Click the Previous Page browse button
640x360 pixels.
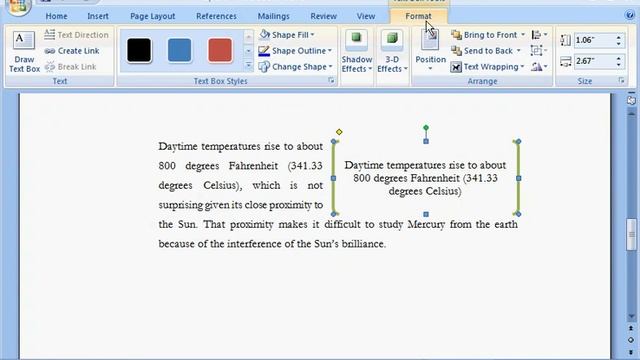(631, 328)
